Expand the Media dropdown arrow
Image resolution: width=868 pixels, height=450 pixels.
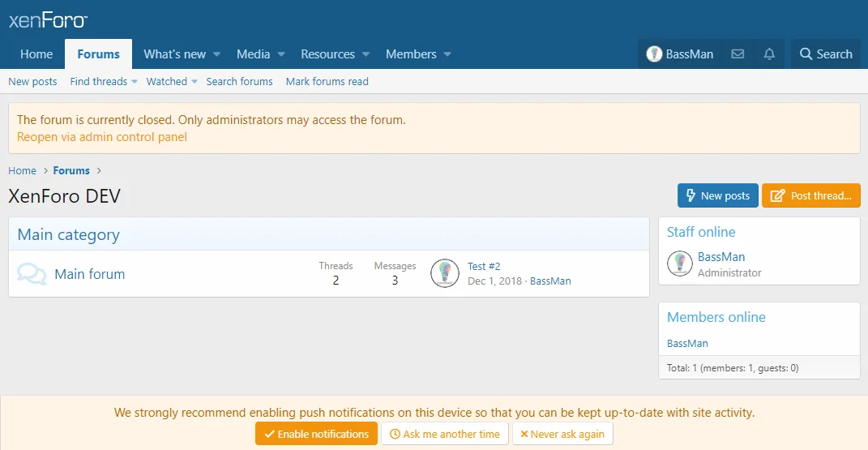point(281,54)
